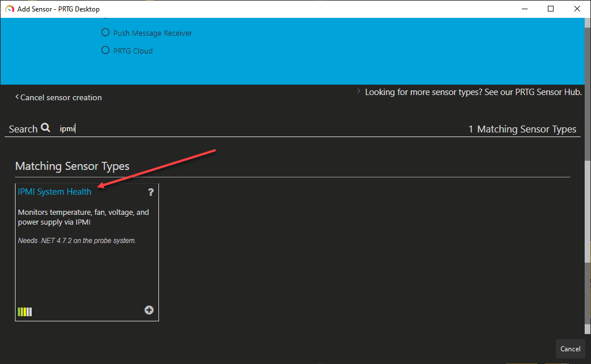The width and height of the screenshot is (591, 364).
Task: Show help for IPMI System Health sensor
Action: point(151,192)
